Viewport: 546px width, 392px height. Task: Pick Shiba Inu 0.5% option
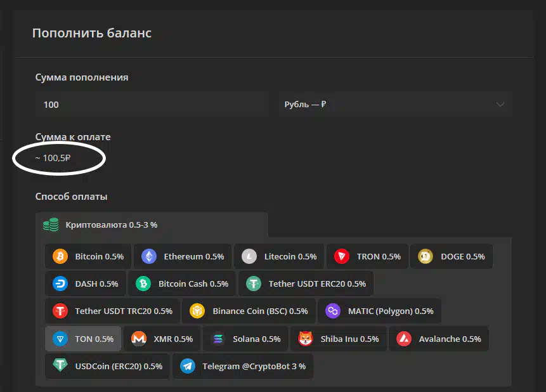point(339,339)
